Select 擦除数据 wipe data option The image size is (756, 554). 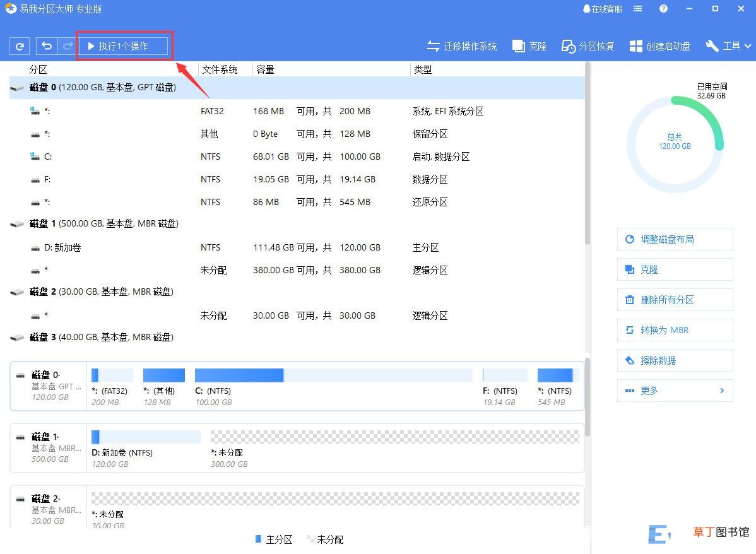(x=675, y=360)
